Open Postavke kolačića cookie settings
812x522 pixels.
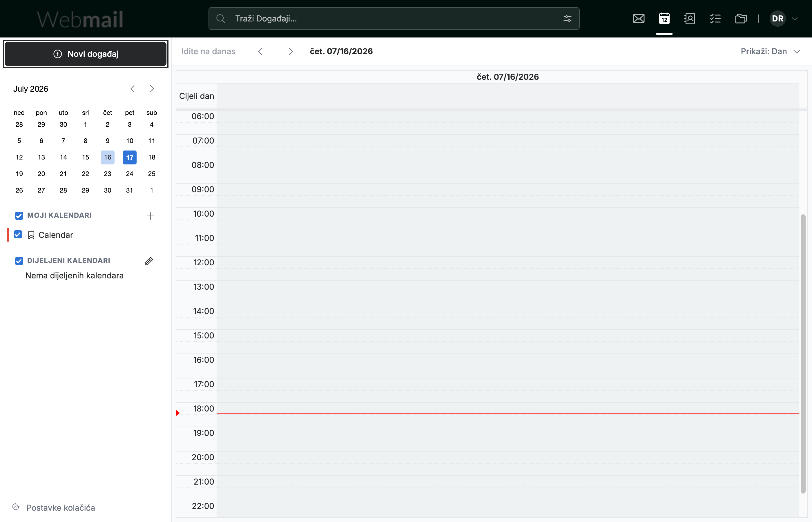[x=61, y=507]
